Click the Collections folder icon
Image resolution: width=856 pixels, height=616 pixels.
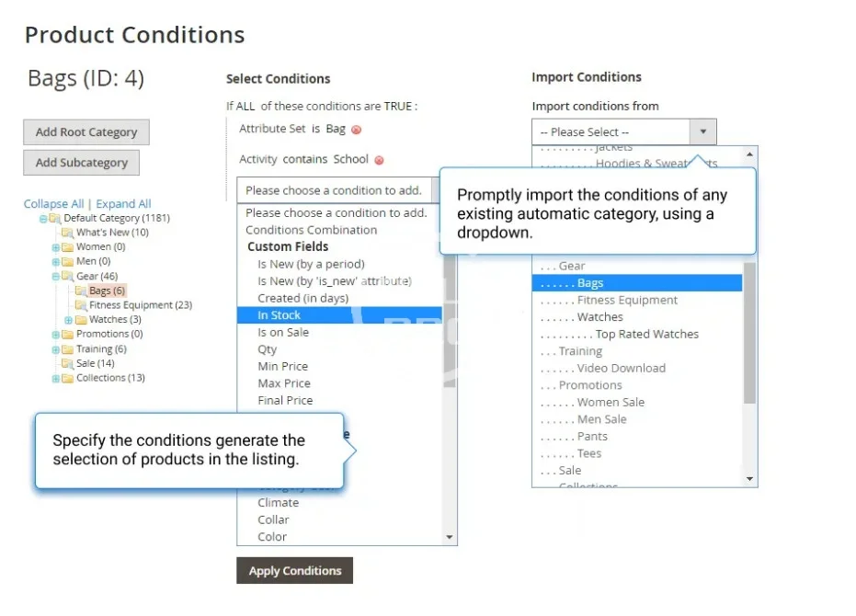[68, 378]
